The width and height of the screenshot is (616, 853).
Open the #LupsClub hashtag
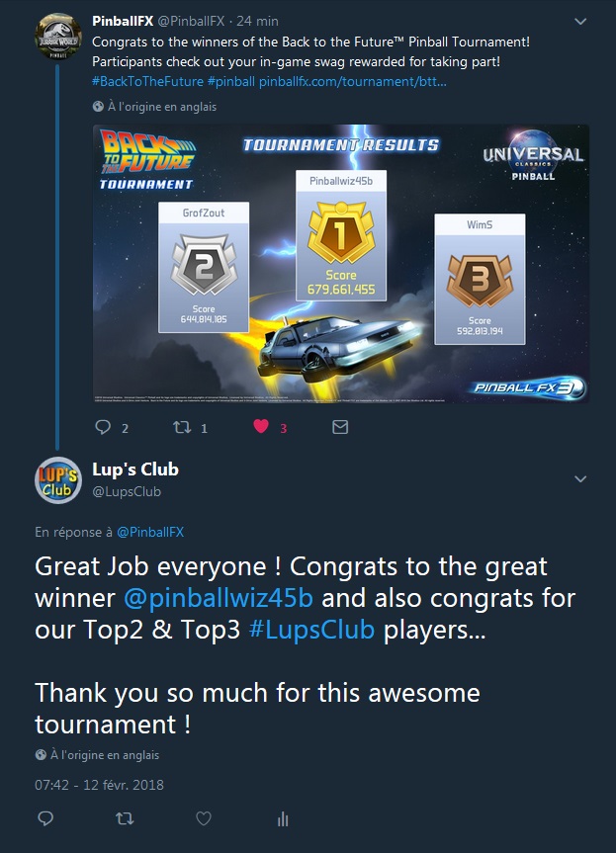click(x=311, y=630)
